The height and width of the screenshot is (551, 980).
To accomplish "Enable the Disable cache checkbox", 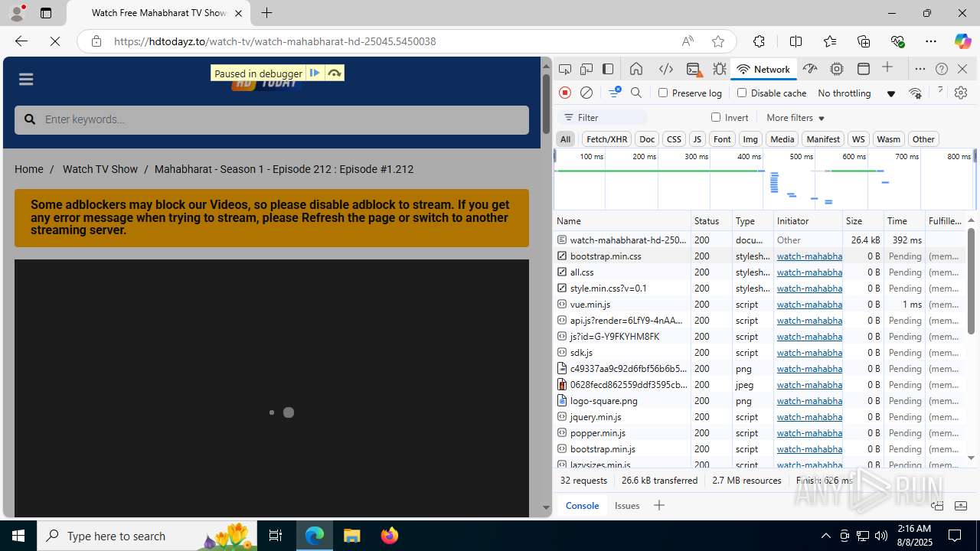I will pos(741,93).
